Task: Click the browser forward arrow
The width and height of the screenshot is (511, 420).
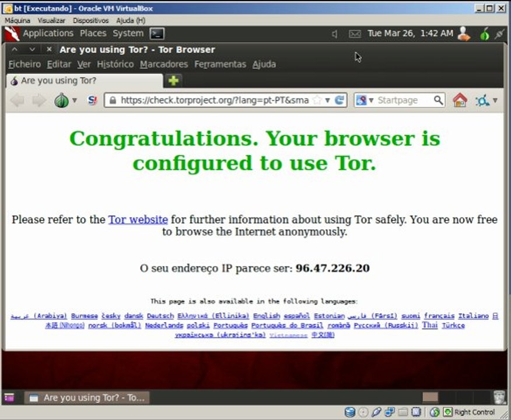Action: click(x=39, y=100)
